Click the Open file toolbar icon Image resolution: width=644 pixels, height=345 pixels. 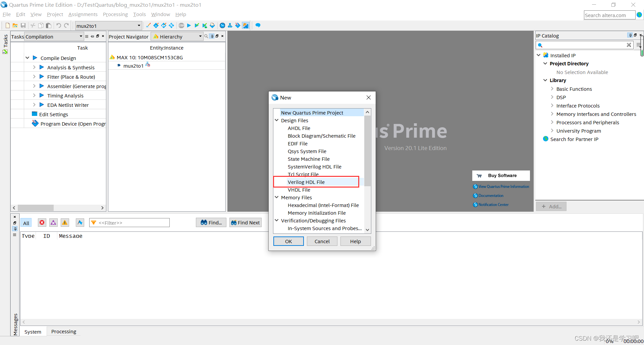[x=15, y=25]
